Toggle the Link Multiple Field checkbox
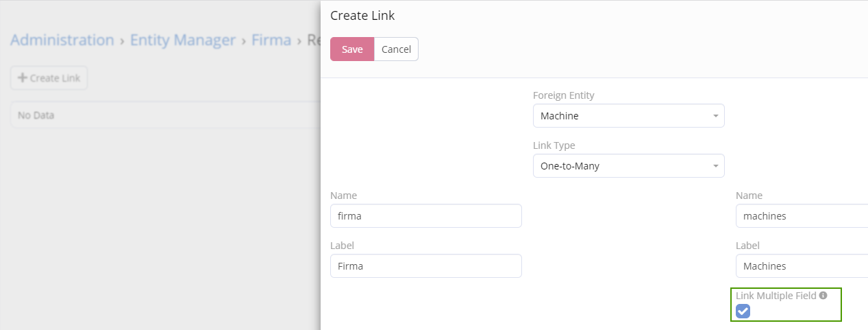The image size is (868, 330). 743,311
